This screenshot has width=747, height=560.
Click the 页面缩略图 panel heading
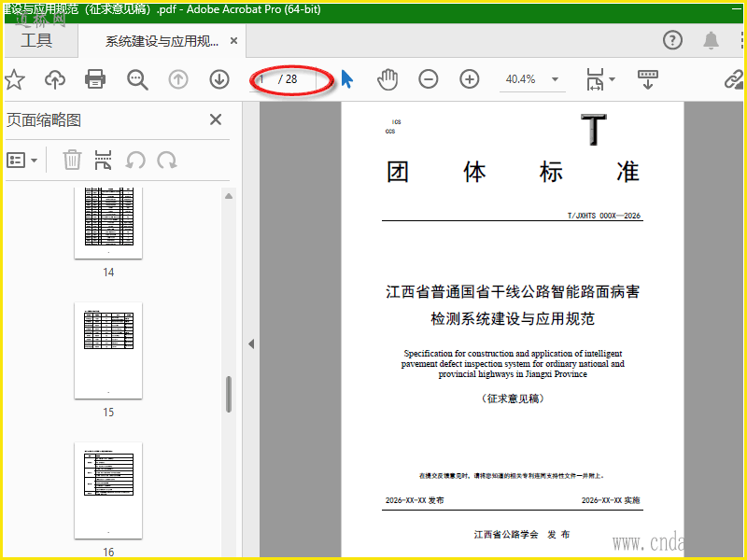click(x=43, y=120)
